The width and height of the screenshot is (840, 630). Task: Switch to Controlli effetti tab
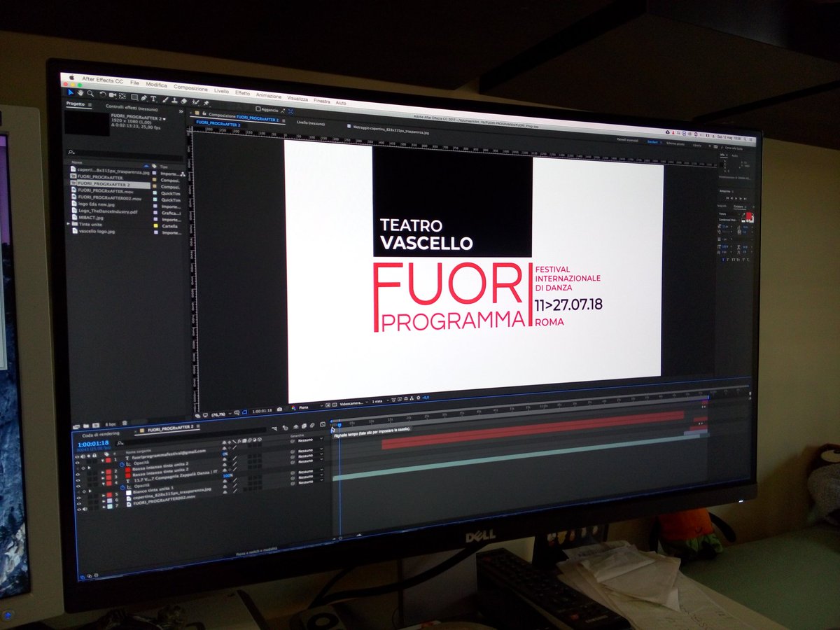tap(132, 107)
